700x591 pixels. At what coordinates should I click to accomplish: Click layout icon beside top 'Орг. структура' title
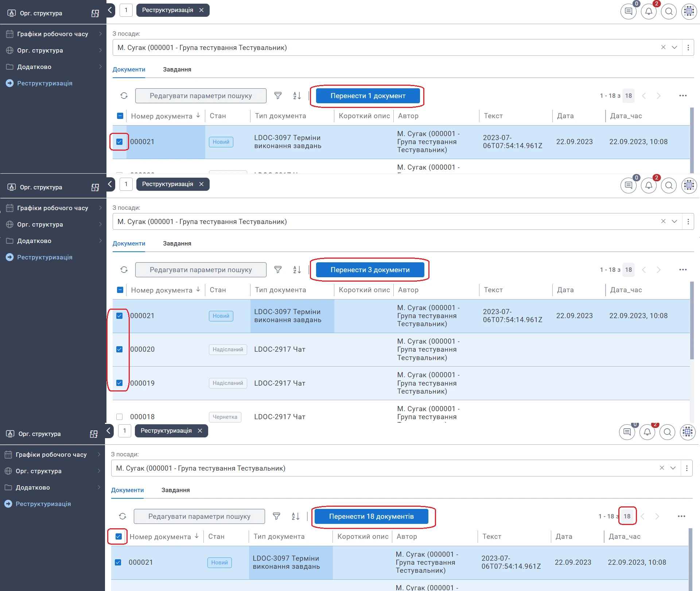point(95,13)
